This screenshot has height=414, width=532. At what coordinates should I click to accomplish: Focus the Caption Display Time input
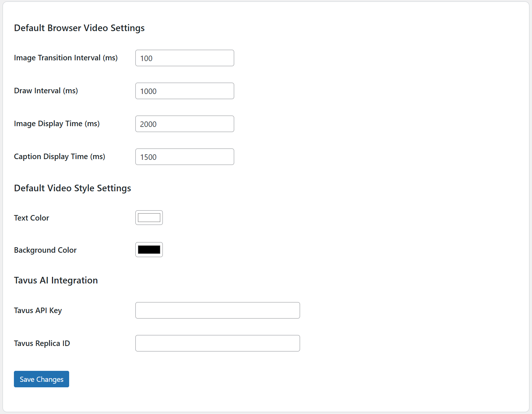pos(184,157)
